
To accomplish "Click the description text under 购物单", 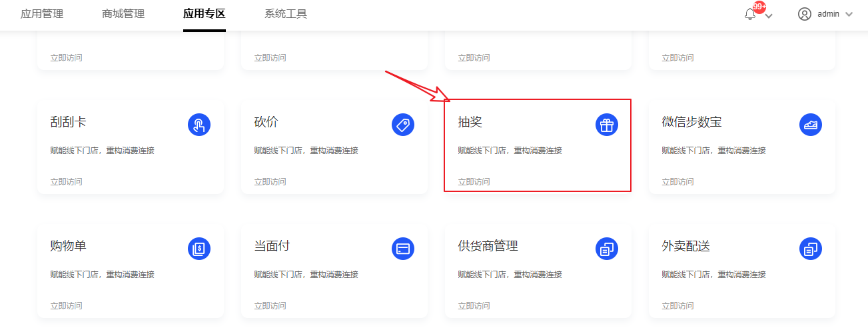I will (103, 275).
